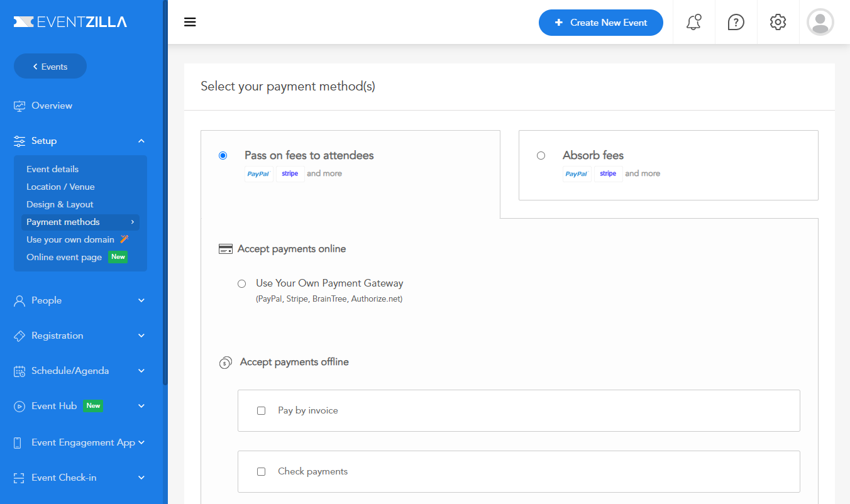The width and height of the screenshot is (850, 504).
Task: Expand the Schedule/Agenda section chevron
Action: coord(141,371)
